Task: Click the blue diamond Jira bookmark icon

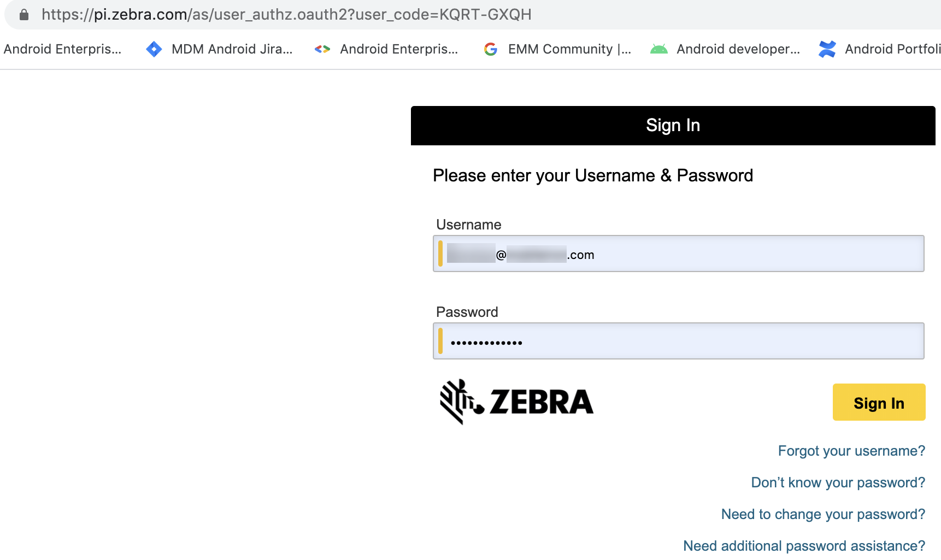Action: 154,49
